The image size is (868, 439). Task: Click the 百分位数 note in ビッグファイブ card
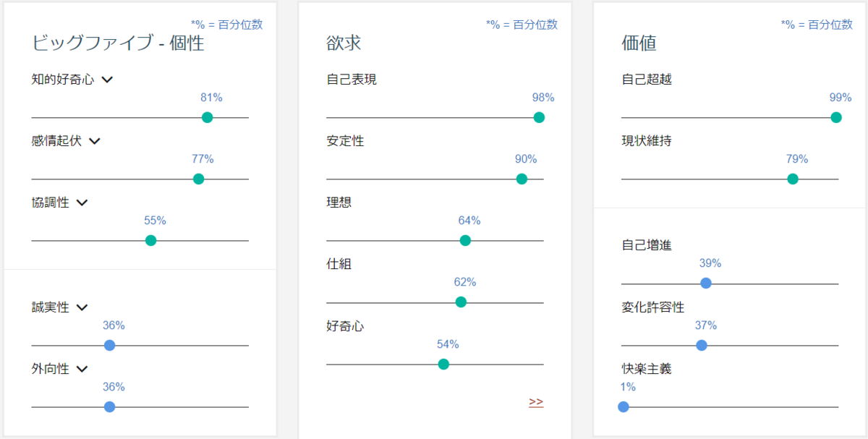pos(226,25)
